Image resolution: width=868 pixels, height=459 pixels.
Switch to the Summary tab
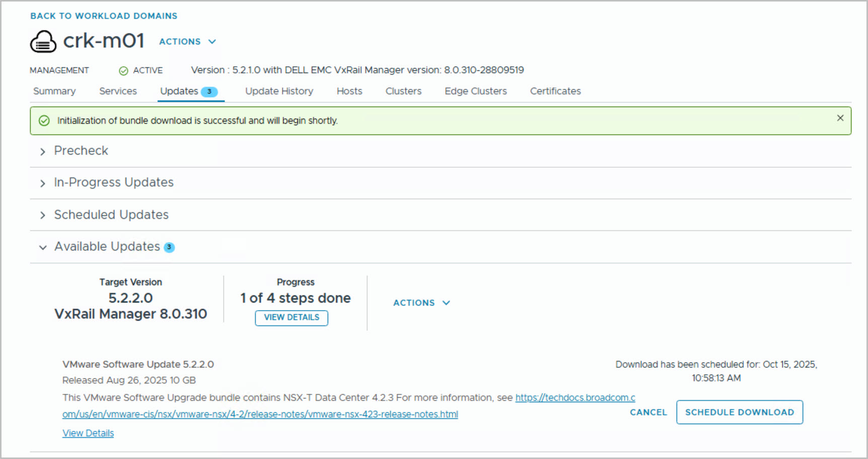[54, 91]
